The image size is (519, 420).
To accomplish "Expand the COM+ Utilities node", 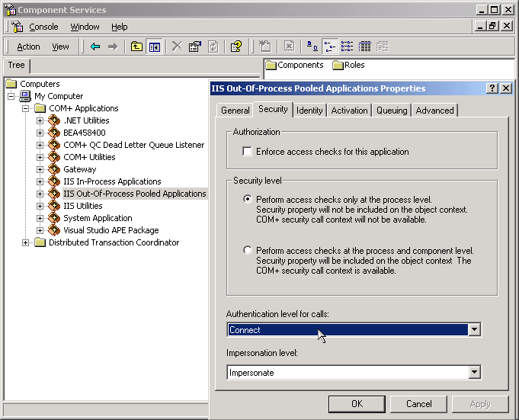I will pyautogui.click(x=40, y=157).
